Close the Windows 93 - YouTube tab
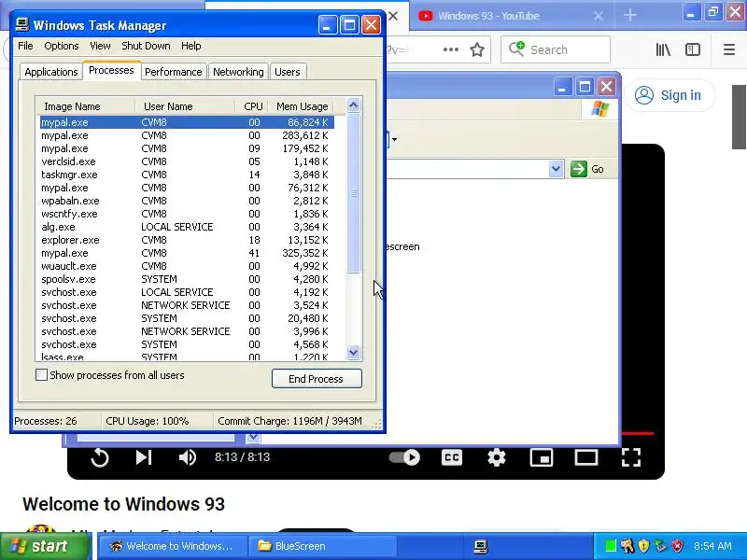 pos(599,16)
